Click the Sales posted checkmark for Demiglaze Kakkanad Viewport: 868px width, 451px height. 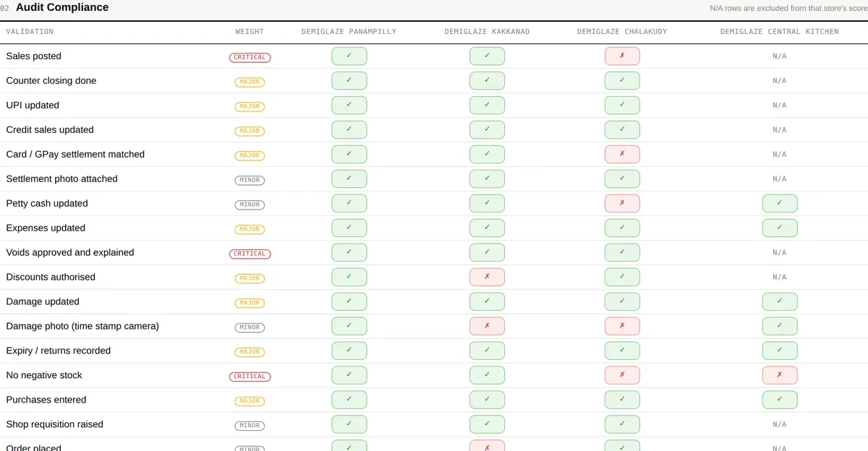tap(487, 56)
